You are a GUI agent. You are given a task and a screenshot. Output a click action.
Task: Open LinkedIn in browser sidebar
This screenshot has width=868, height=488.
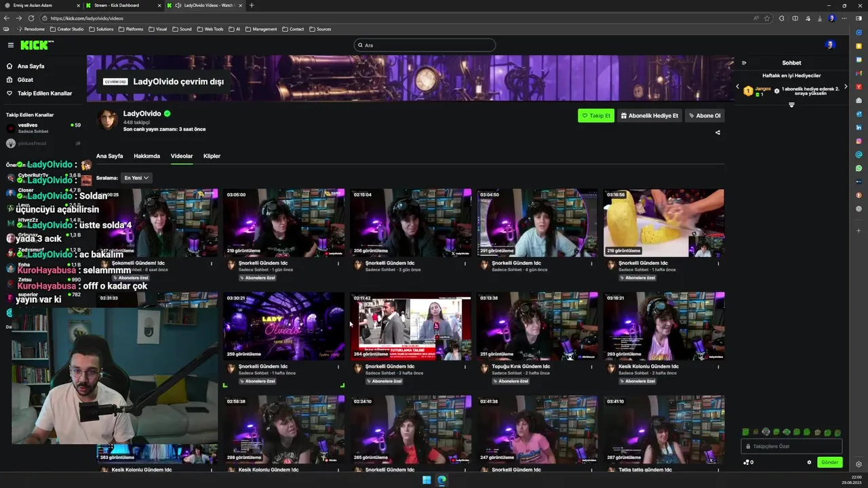(859, 127)
